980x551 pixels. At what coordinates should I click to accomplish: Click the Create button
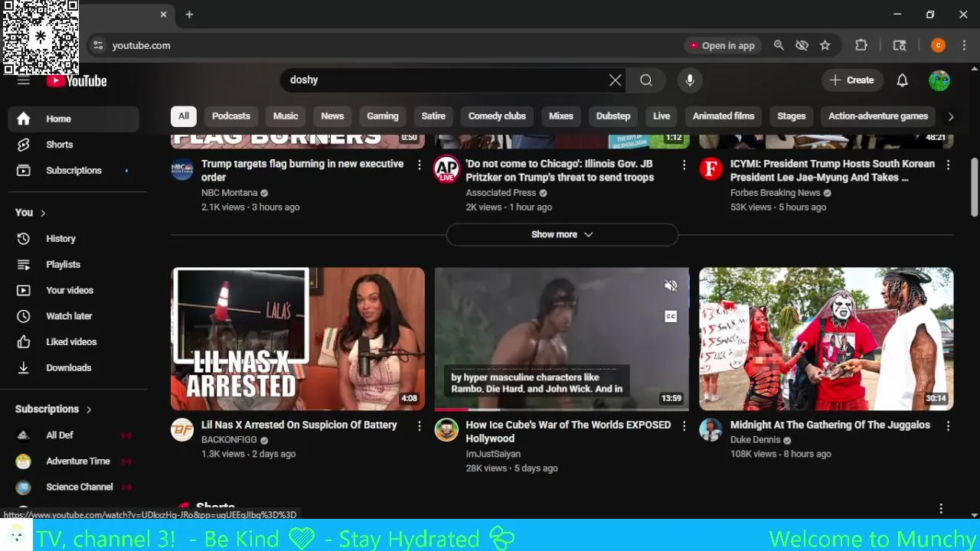(851, 80)
